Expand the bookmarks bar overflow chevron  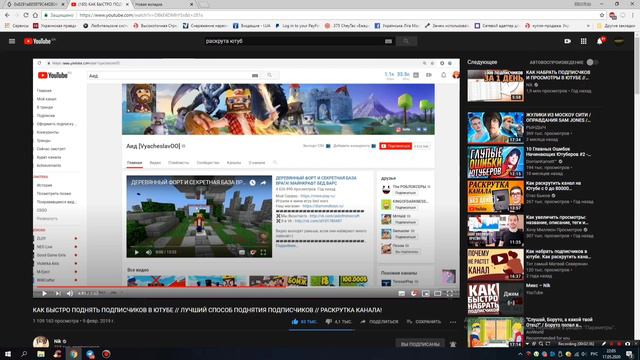[588, 25]
